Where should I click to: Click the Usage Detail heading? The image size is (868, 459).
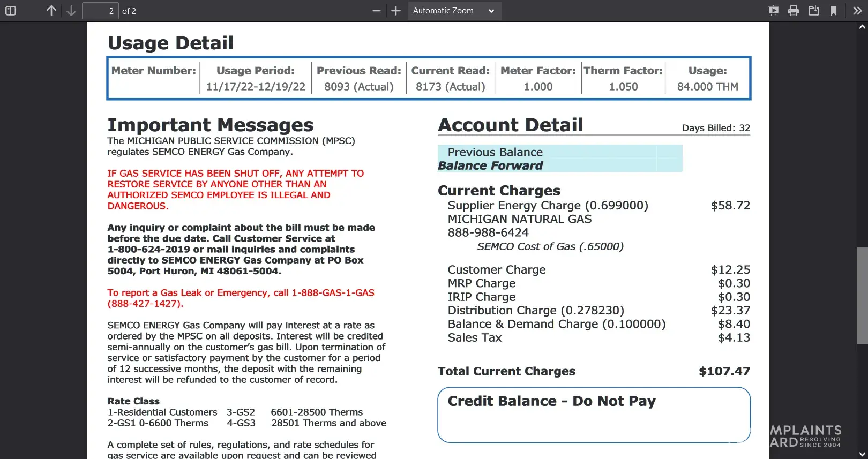tap(170, 43)
